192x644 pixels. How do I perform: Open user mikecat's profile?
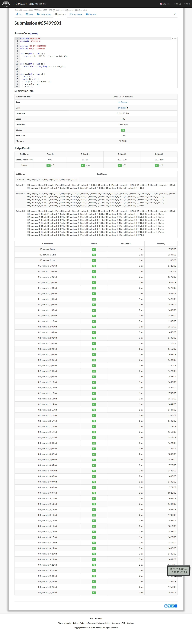122,108
